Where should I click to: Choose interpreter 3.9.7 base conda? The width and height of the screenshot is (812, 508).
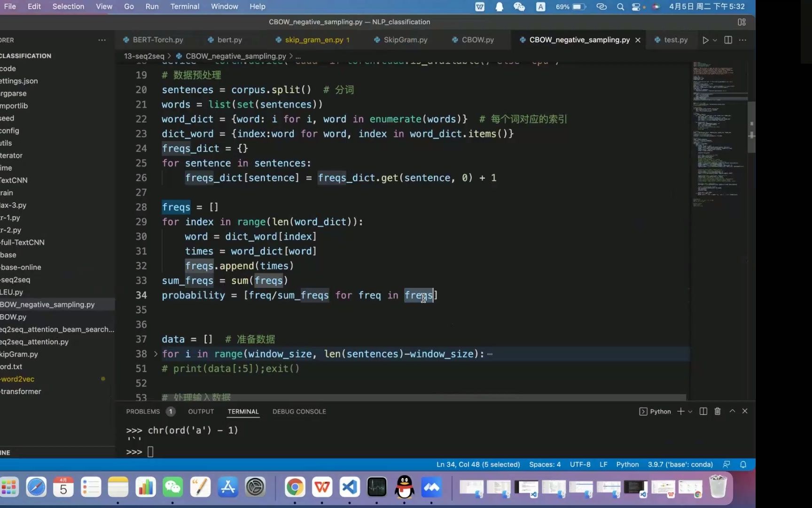(x=680, y=464)
